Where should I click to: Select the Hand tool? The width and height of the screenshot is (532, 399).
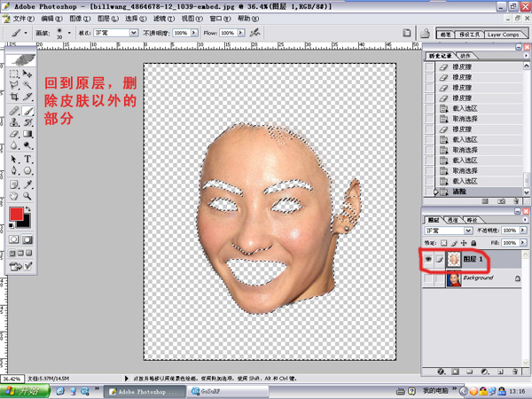click(x=14, y=196)
